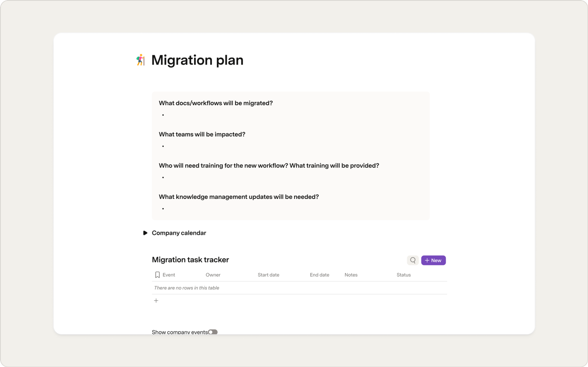The image size is (588, 367).
Task: Select the Start date column header
Action: click(x=268, y=275)
